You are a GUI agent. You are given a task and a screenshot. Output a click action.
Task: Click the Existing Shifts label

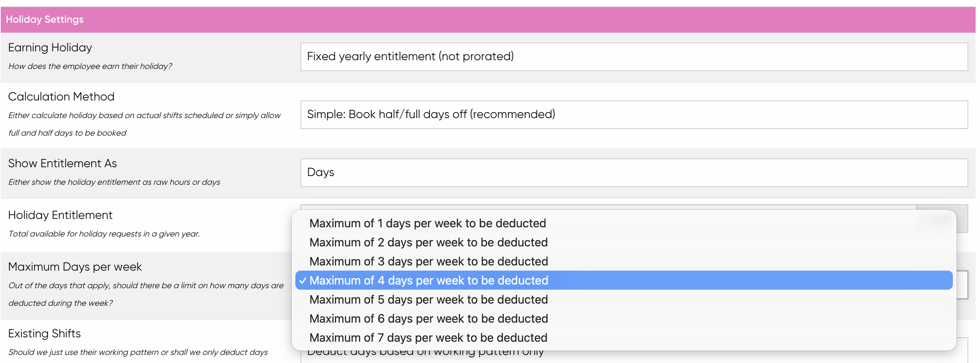44,333
